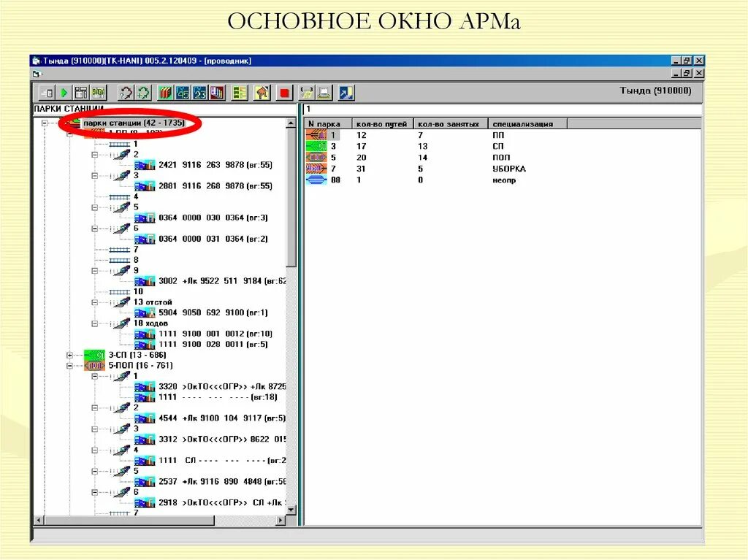Viewport: 748px width, 560px height.
Task: Select train 0364 0000 031 0364 (вг:2)
Action: point(213,239)
